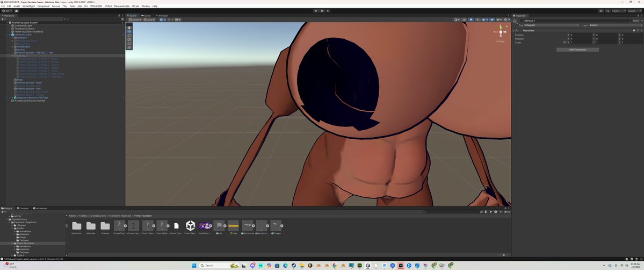Toggle hidden objects visibility in Scene

491,20
